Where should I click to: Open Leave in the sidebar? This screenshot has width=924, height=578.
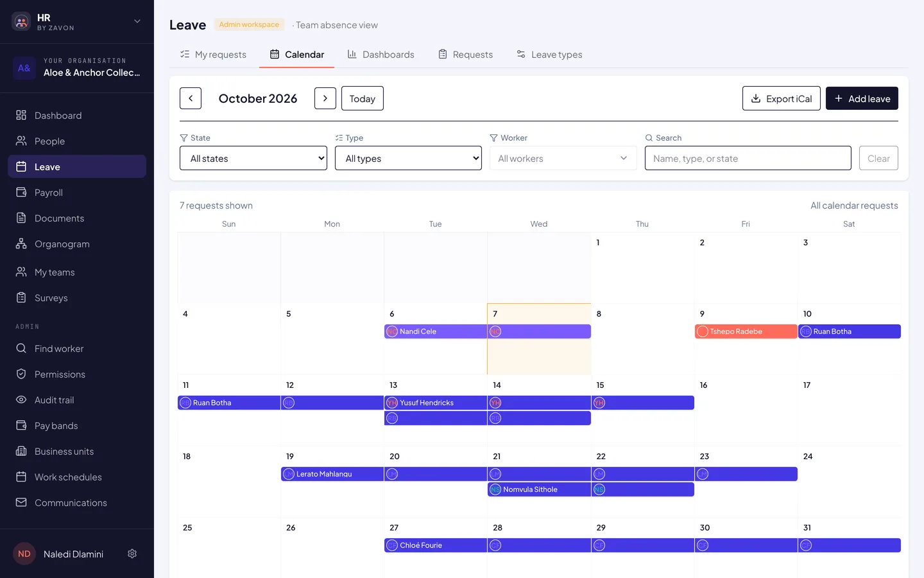[77, 167]
